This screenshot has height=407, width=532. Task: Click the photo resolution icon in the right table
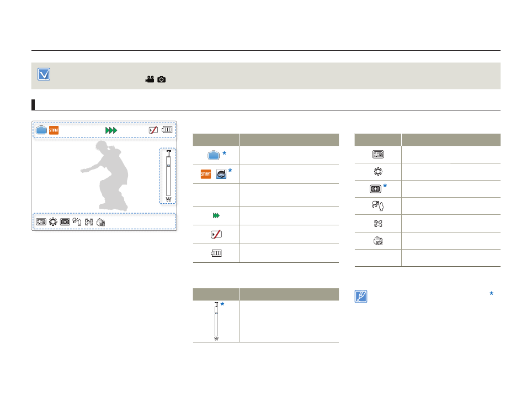[378, 154]
